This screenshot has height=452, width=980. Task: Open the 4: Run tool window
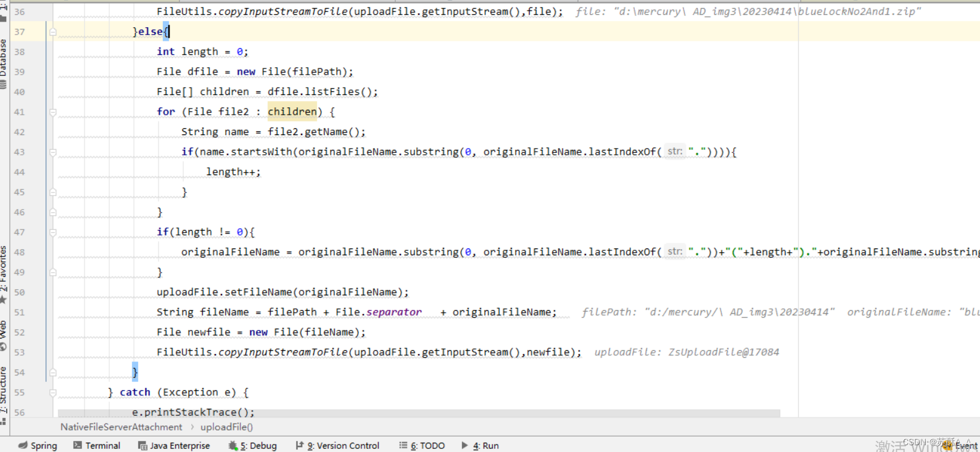click(480, 445)
